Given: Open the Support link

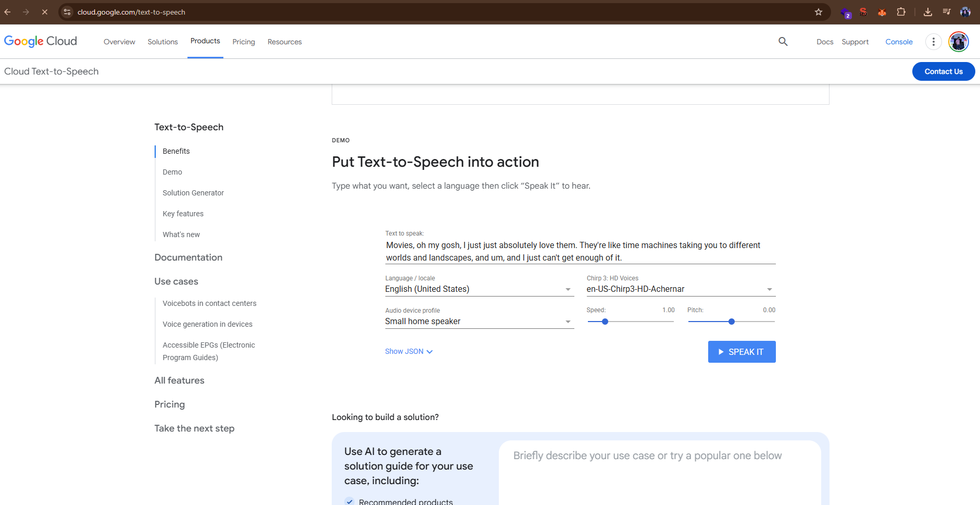Looking at the screenshot, I should click(855, 42).
